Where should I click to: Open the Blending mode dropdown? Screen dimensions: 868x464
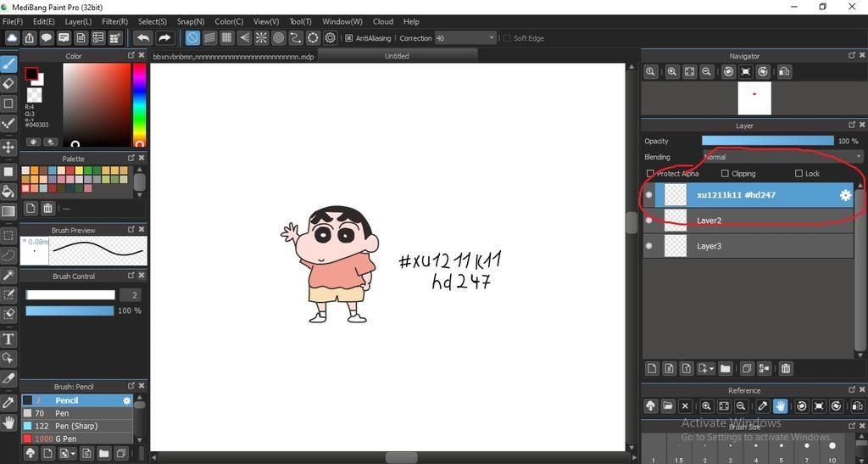(x=782, y=157)
